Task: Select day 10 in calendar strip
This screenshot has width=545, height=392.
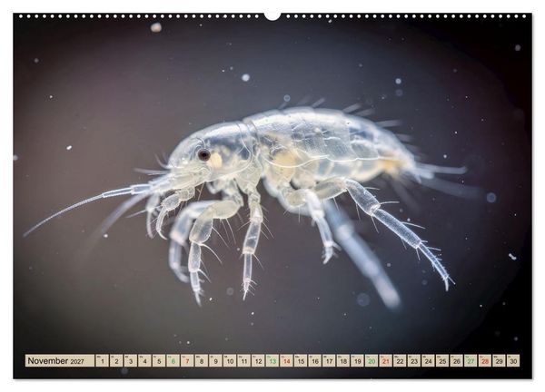Action: click(x=230, y=361)
